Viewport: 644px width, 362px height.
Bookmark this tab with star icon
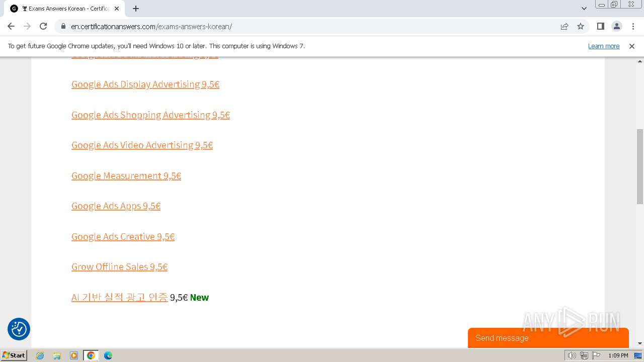pos(581,26)
